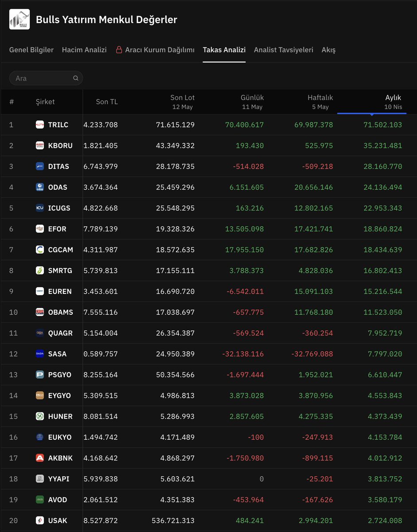Click the OBAMS company logo
This screenshot has height=532, width=417.
click(x=40, y=312)
